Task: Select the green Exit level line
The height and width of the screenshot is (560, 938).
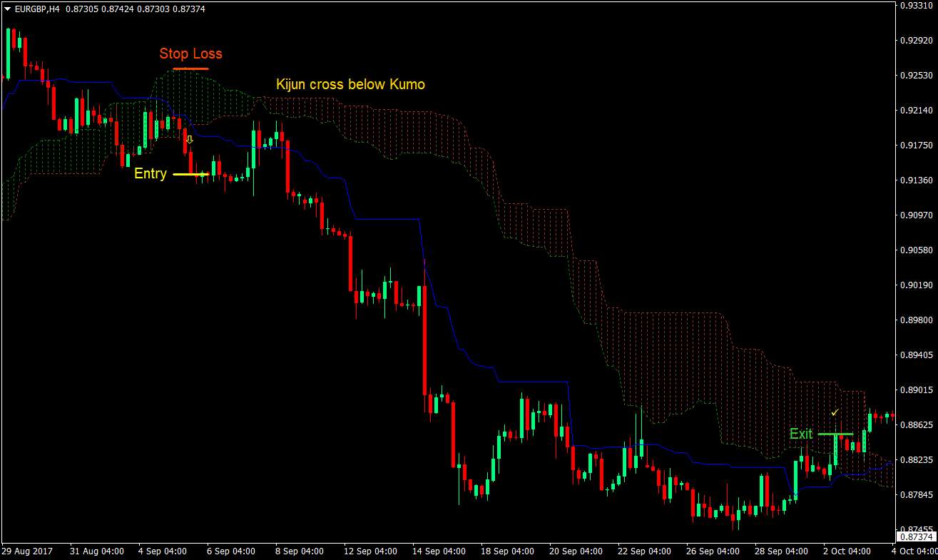Action: click(x=835, y=434)
